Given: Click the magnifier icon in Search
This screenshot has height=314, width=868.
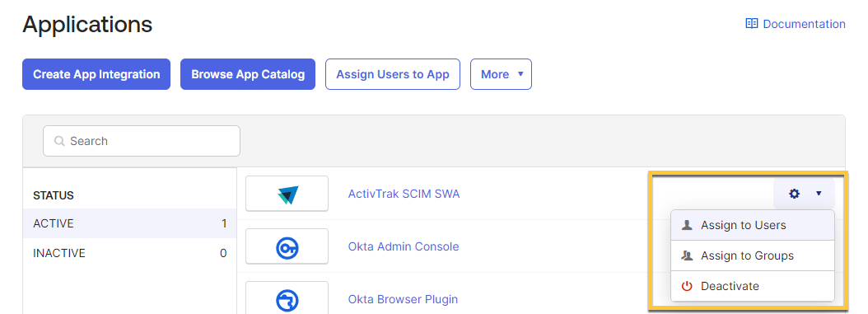Looking at the screenshot, I should (x=59, y=141).
